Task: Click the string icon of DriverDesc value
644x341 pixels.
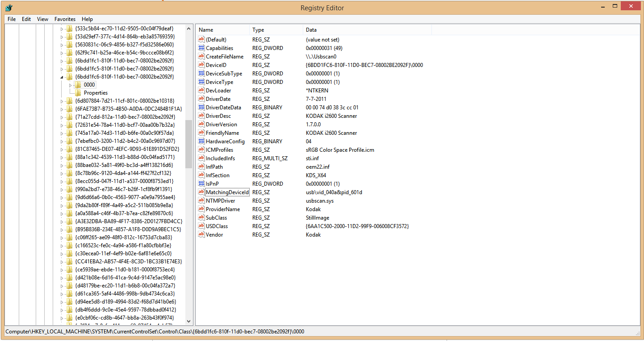Action: click(x=201, y=116)
